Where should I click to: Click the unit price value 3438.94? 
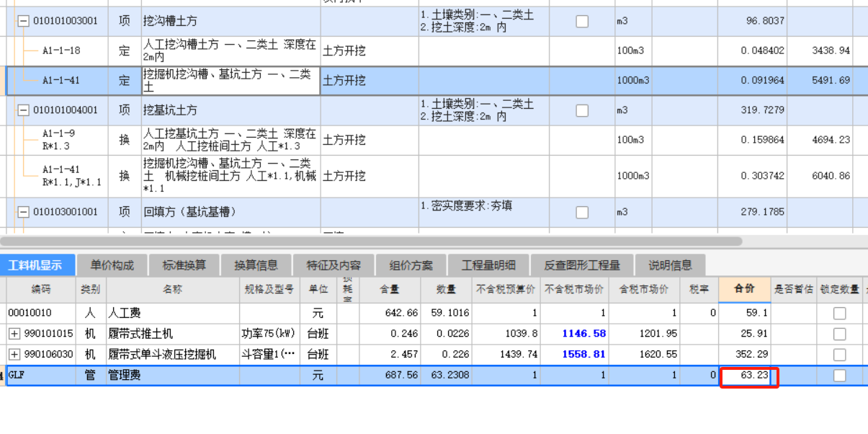click(831, 51)
